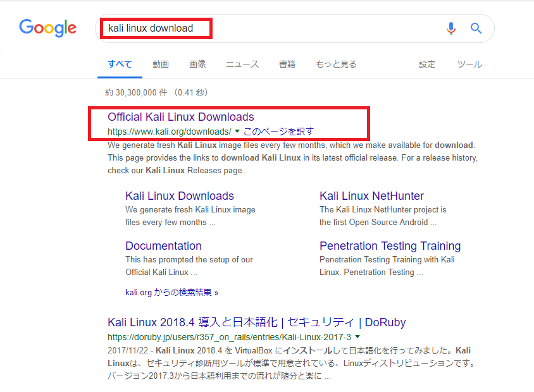Click the green URL 'https://www.kali.org/downloads/'
534x392 pixels.
170,132
